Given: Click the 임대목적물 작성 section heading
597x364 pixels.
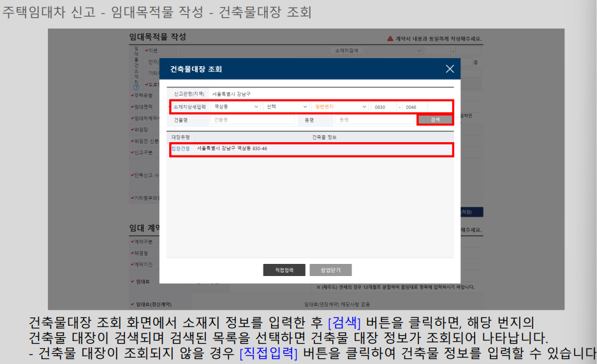Looking at the screenshot, I should [x=158, y=37].
